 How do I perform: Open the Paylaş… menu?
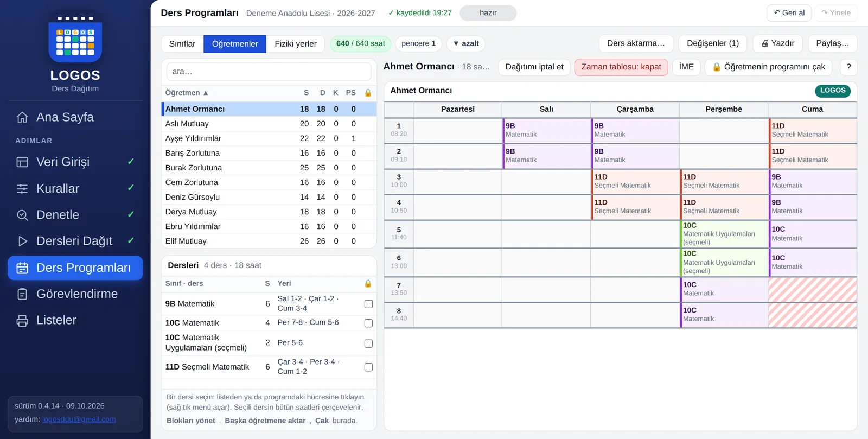pyautogui.click(x=833, y=43)
